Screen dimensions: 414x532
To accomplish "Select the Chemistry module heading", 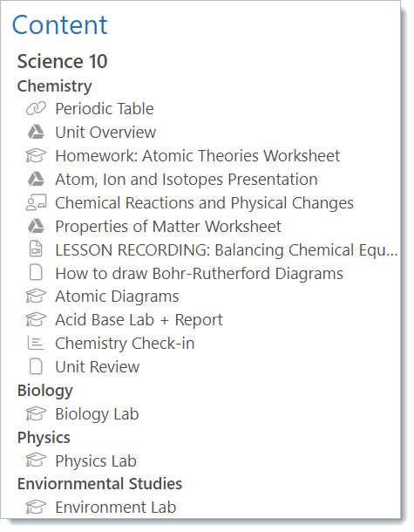I will tap(55, 86).
